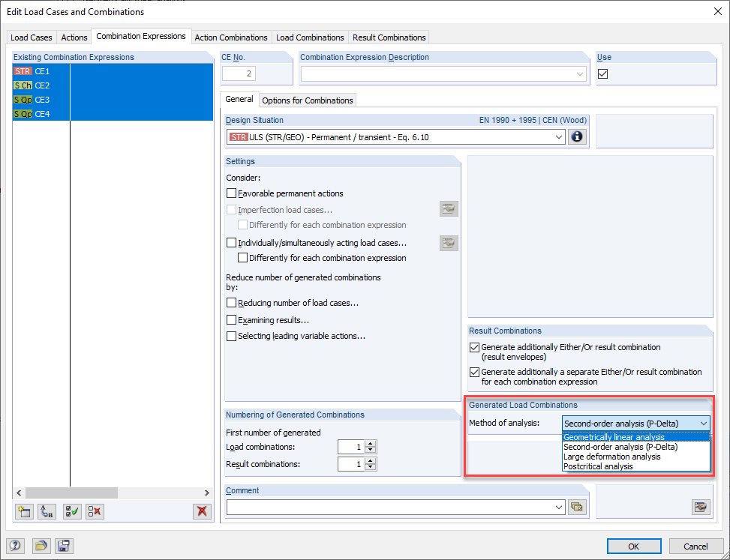Image resolution: width=730 pixels, height=560 pixels.
Task: Open Imperfection load cases settings icon
Action: coord(449,209)
